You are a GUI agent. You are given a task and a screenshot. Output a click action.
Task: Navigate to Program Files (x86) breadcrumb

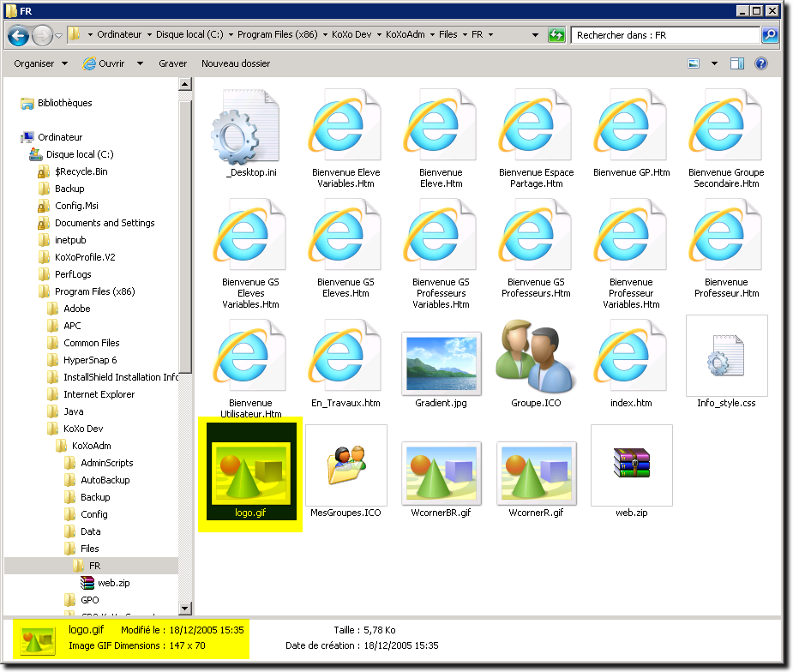pos(278,34)
